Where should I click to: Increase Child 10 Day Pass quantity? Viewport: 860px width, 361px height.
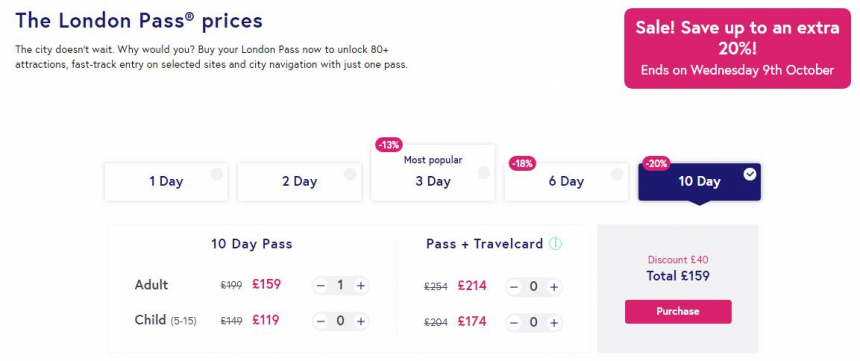click(360, 321)
